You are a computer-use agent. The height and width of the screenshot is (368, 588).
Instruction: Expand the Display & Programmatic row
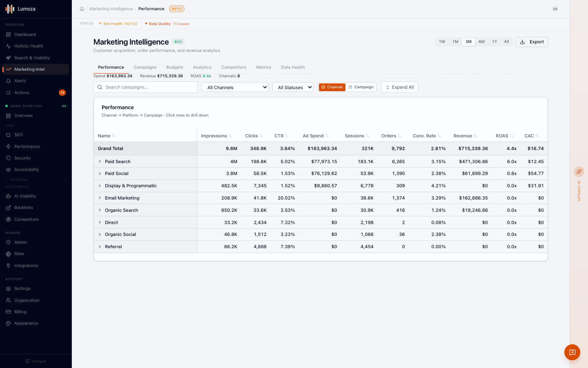click(100, 186)
